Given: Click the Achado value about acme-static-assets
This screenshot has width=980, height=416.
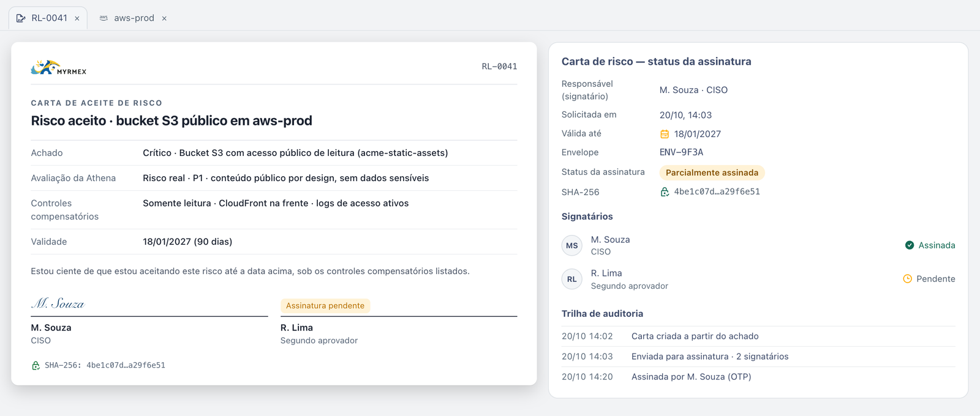Looking at the screenshot, I should [x=295, y=153].
